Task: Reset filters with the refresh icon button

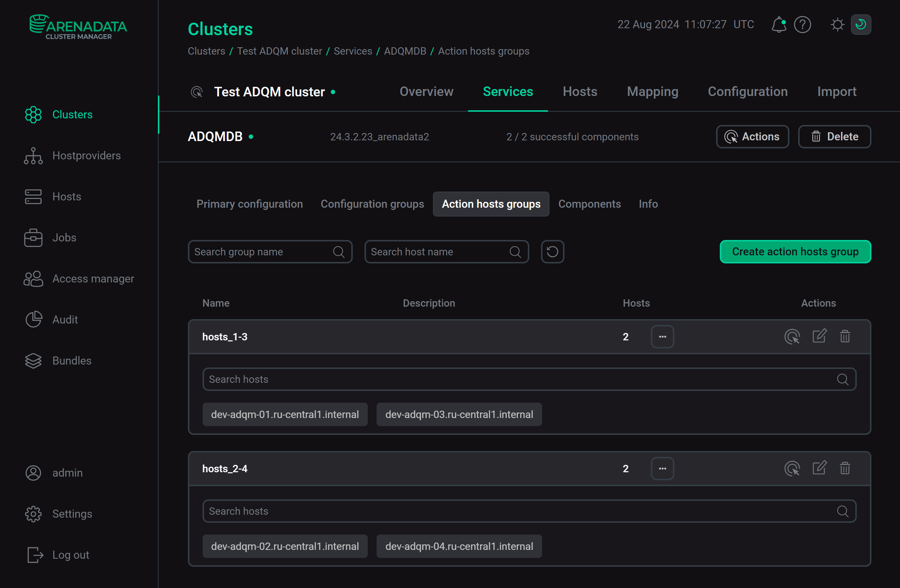Action: [552, 252]
